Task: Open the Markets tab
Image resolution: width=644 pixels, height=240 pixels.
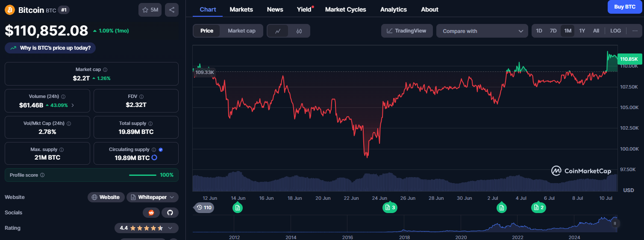Action: pos(241,9)
